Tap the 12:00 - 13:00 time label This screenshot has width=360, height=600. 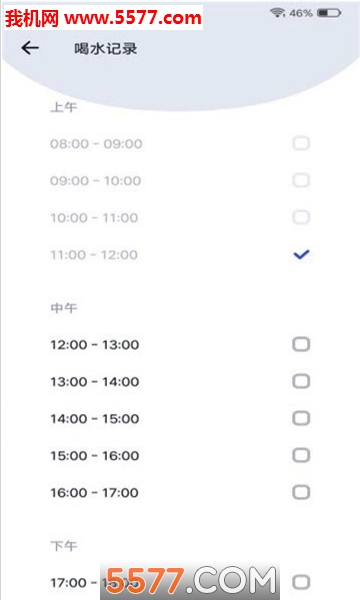(94, 345)
